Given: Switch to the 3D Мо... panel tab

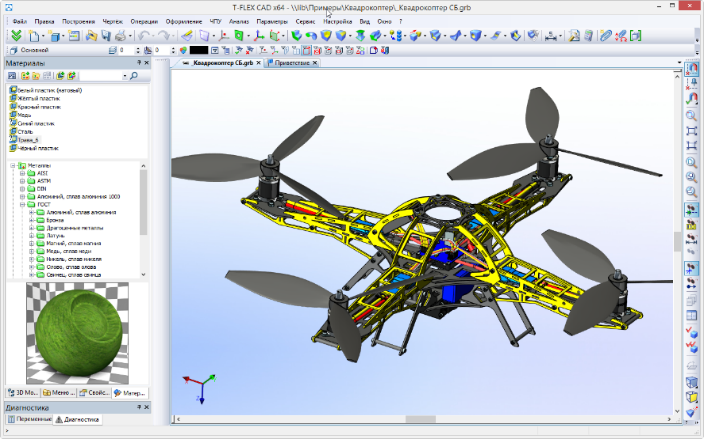Looking at the screenshot, I should 23,393.
